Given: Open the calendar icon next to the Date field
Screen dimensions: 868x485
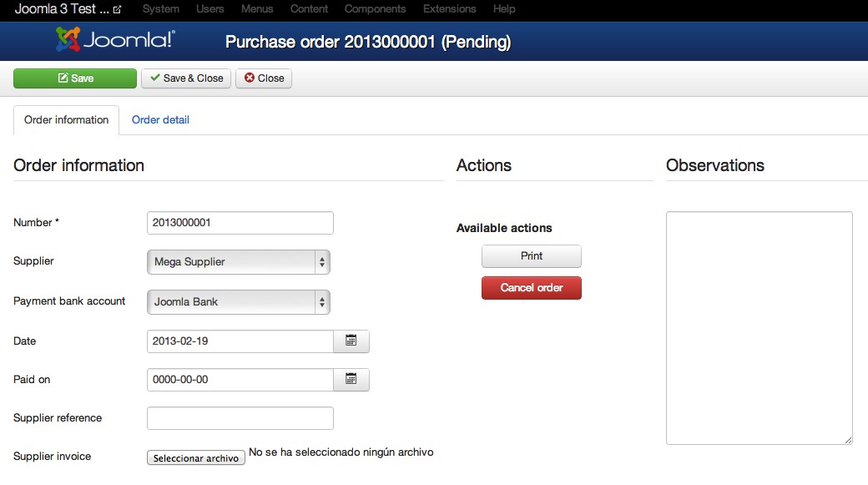Looking at the screenshot, I should coord(351,341).
